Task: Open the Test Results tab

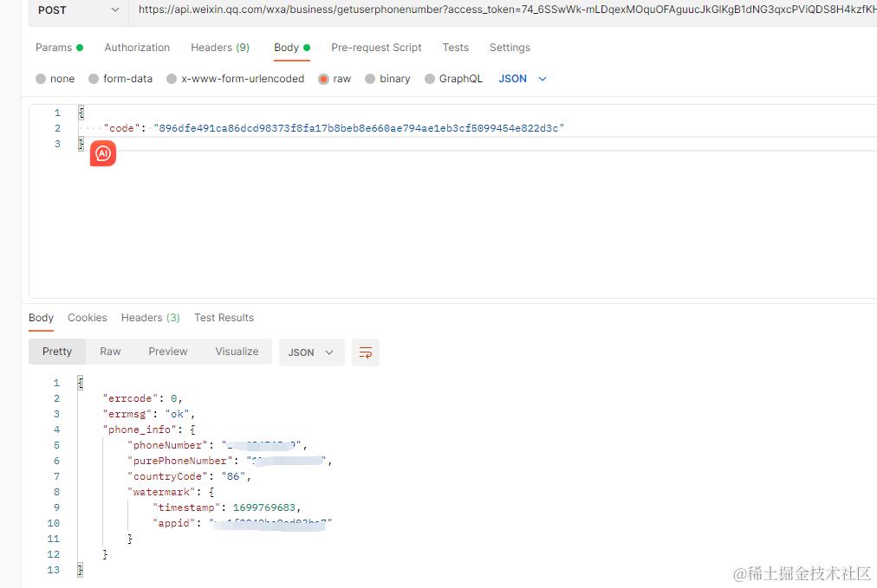Action: (224, 318)
